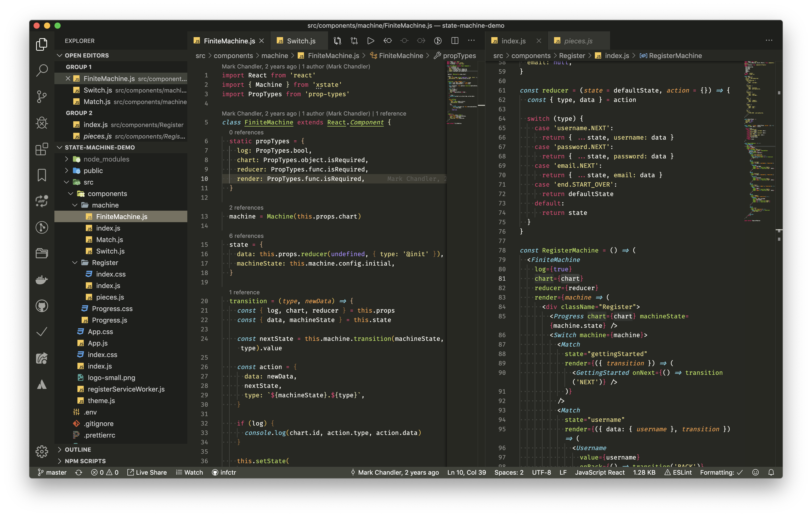Click Live Share in status bar

(x=147, y=472)
